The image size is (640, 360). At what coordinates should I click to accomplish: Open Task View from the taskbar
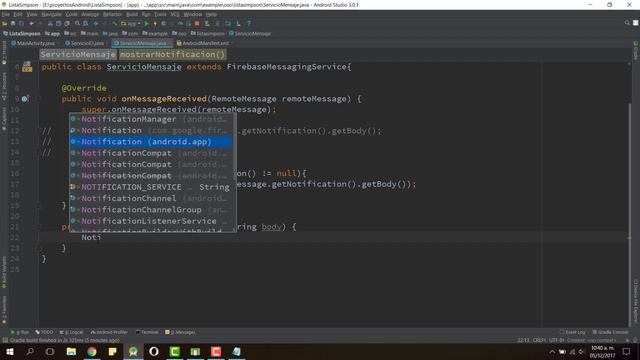50,351
